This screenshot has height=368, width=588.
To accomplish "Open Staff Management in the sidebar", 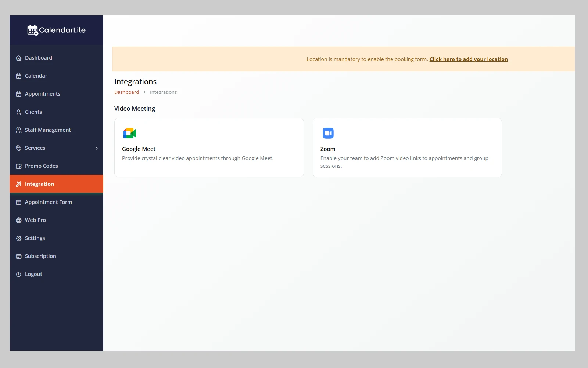I will click(56, 130).
